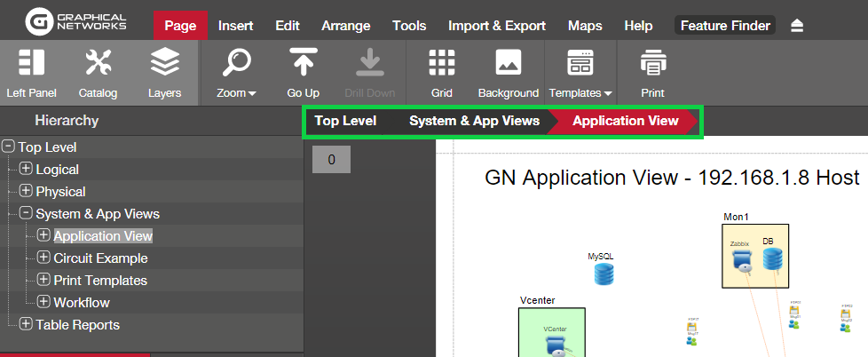This screenshot has width=868, height=357.
Task: Toggle the Grid icon
Action: (x=441, y=63)
